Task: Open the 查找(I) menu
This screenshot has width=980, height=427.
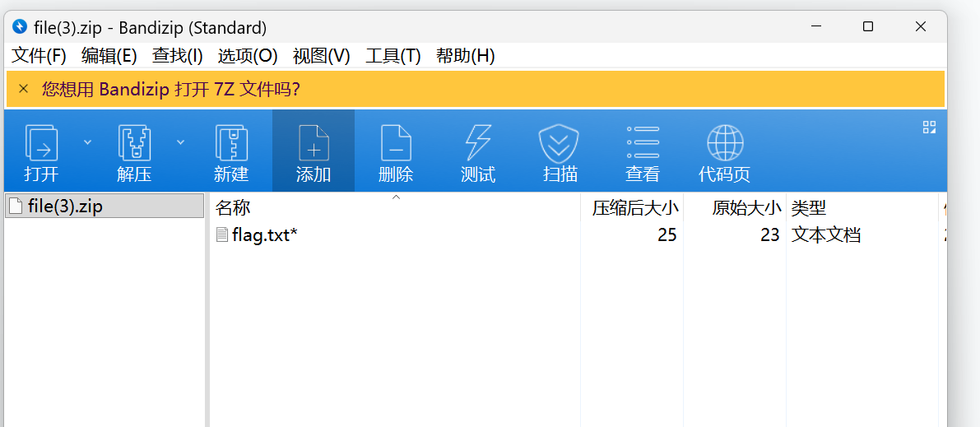Action: (178, 56)
